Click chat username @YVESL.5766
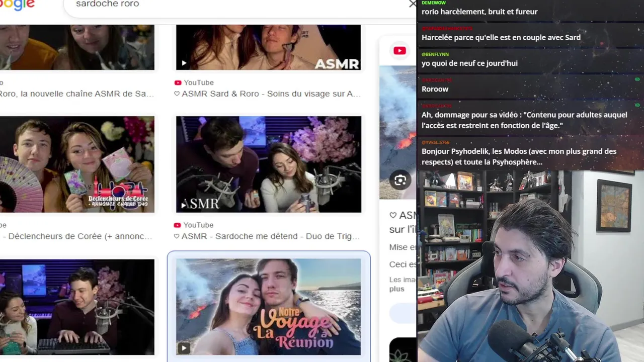Screen dimensions: 644x362 [x=436, y=142]
